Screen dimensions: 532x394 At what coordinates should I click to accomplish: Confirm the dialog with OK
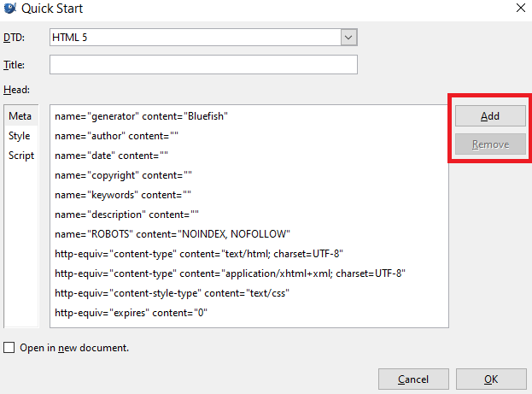[490, 379]
